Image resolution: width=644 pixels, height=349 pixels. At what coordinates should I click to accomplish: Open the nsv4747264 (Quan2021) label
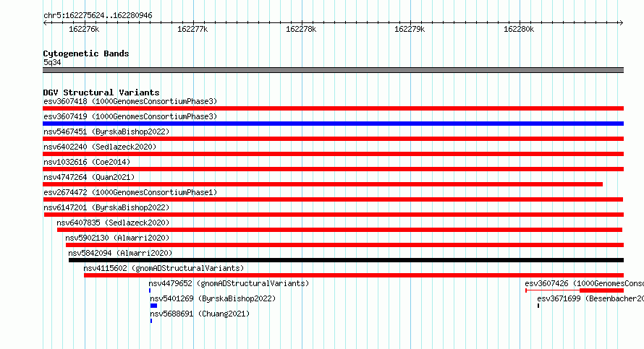[89, 177]
